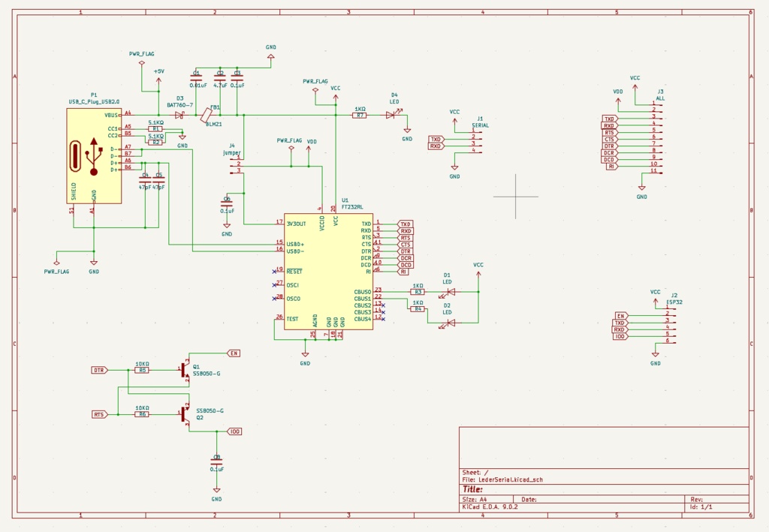Select transistor Q1 S58050-G
Screen dimensions: 769x532
point(184,369)
